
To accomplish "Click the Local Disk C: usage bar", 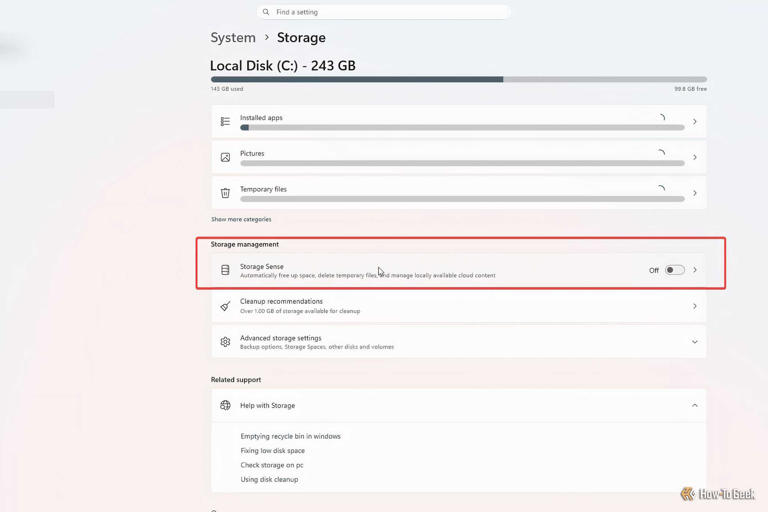I will click(x=458, y=79).
